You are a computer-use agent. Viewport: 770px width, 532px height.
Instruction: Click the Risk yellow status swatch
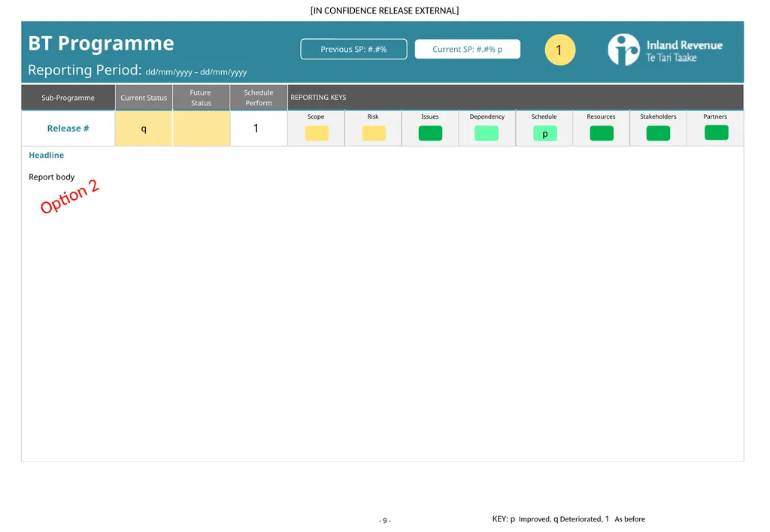(x=374, y=134)
